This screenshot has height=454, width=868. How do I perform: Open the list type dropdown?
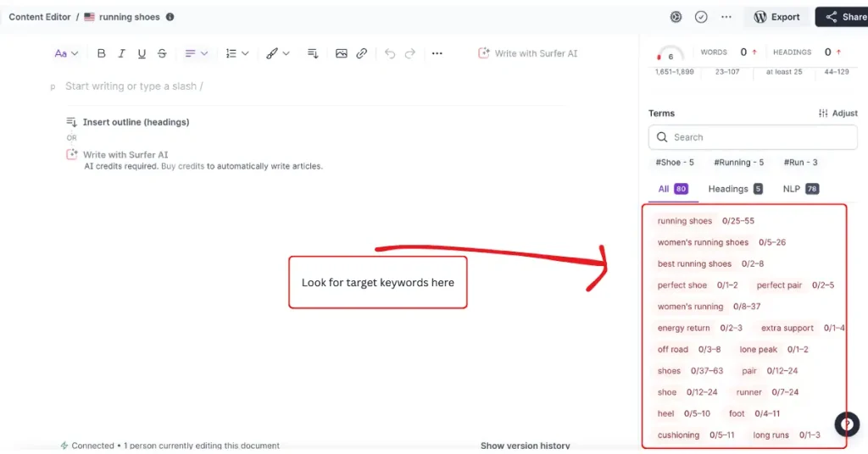coord(237,53)
